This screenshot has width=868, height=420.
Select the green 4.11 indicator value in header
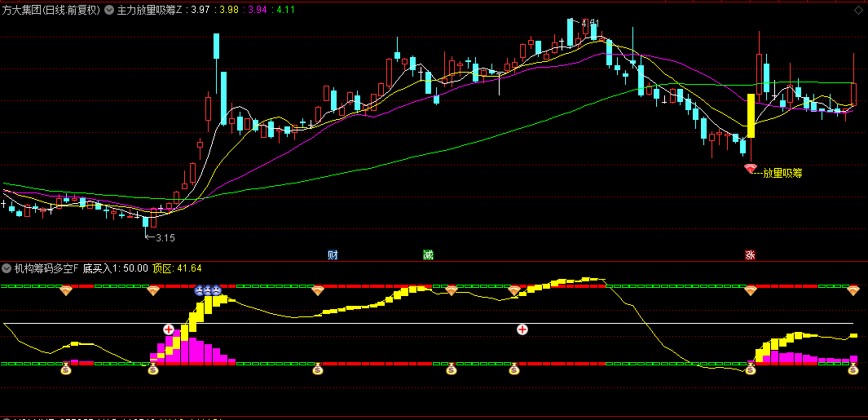point(285,10)
